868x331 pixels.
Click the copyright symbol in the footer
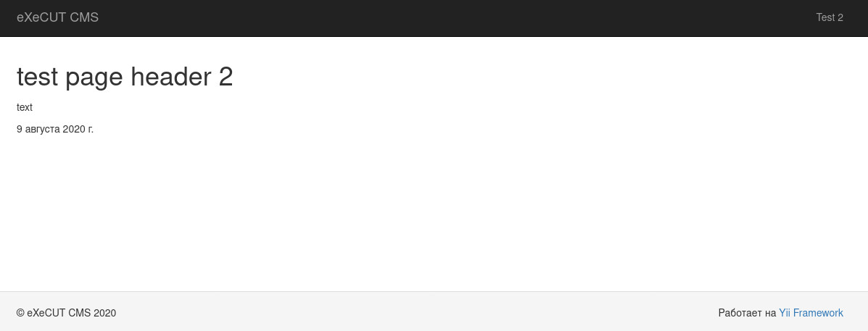[20, 313]
